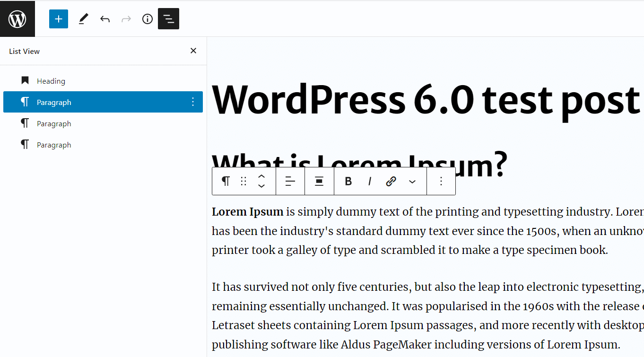Viewport: 644px width, 357px height.
Task: Toggle bold formatting in block toolbar
Action: [x=348, y=181]
